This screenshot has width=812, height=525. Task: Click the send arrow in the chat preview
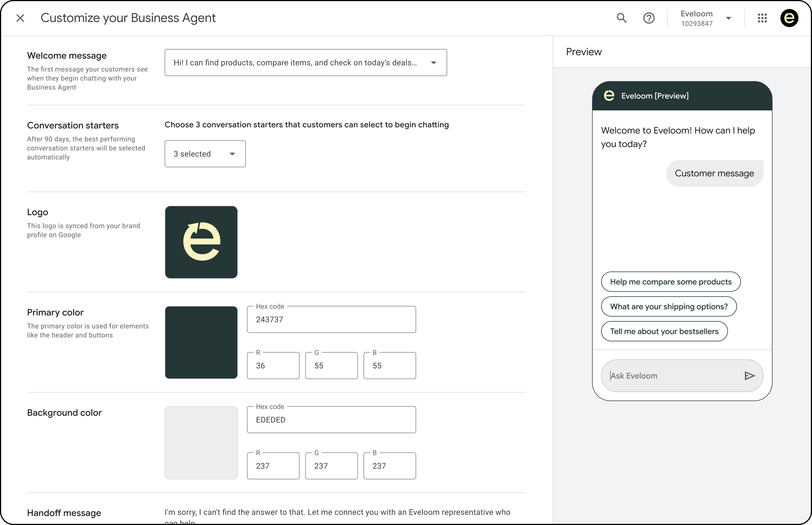pyautogui.click(x=750, y=376)
